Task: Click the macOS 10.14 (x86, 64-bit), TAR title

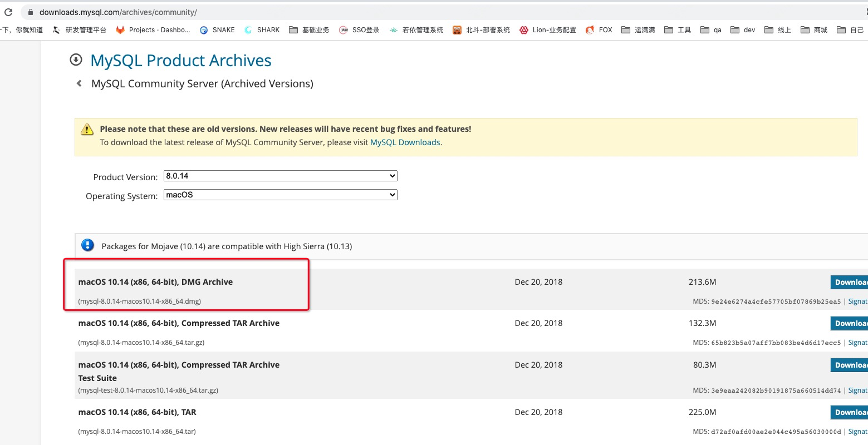Action: pos(137,412)
